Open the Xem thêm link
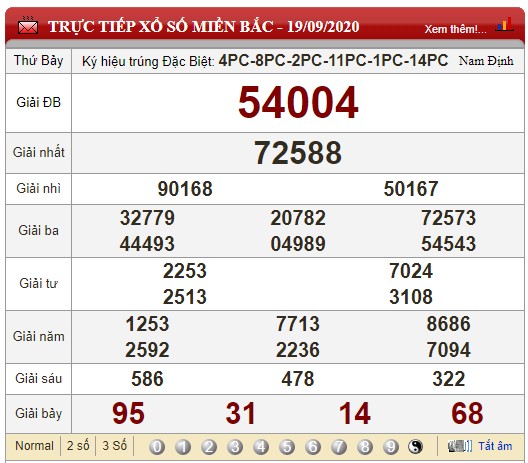Image resolution: width=528 pixels, height=463 pixels. (455, 29)
